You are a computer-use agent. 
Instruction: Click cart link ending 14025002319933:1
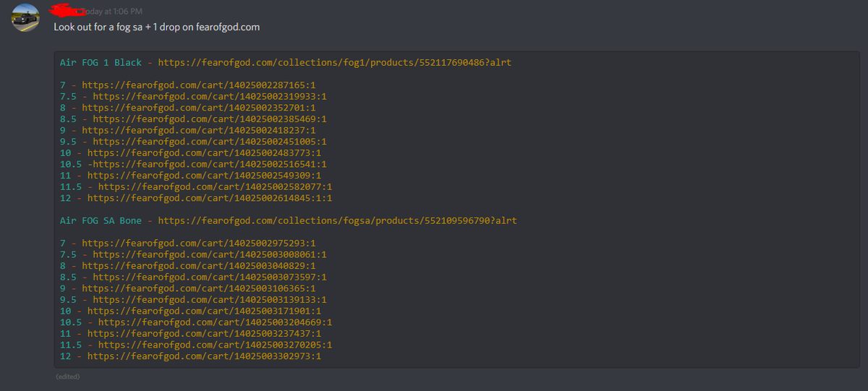pyautogui.click(x=210, y=97)
